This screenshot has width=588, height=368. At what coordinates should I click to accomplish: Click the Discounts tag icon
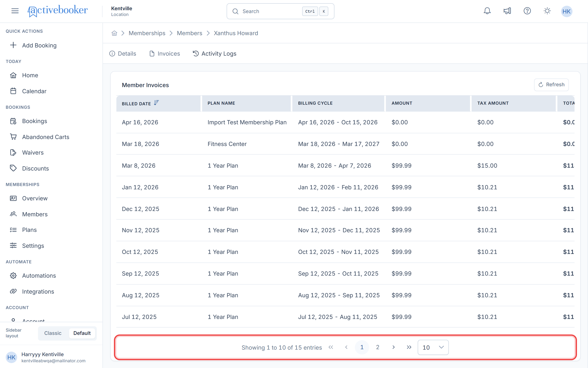tap(13, 168)
